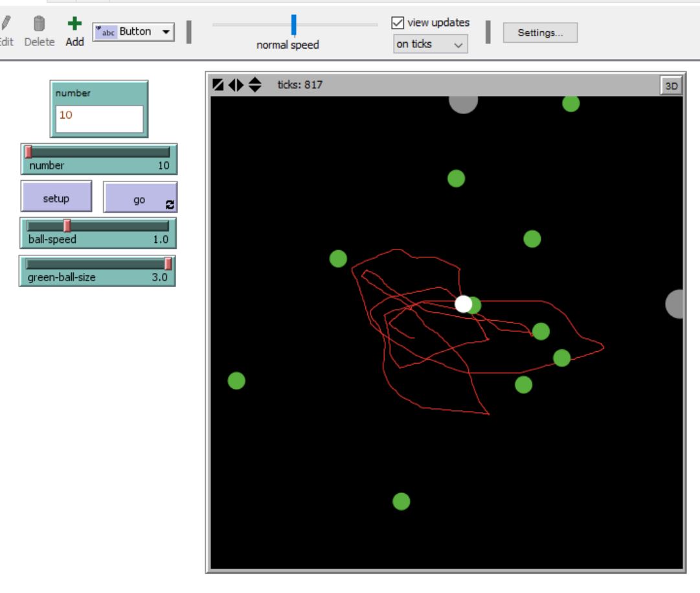Click the ball-speed slider handle
The image size is (700, 593).
click(67, 226)
